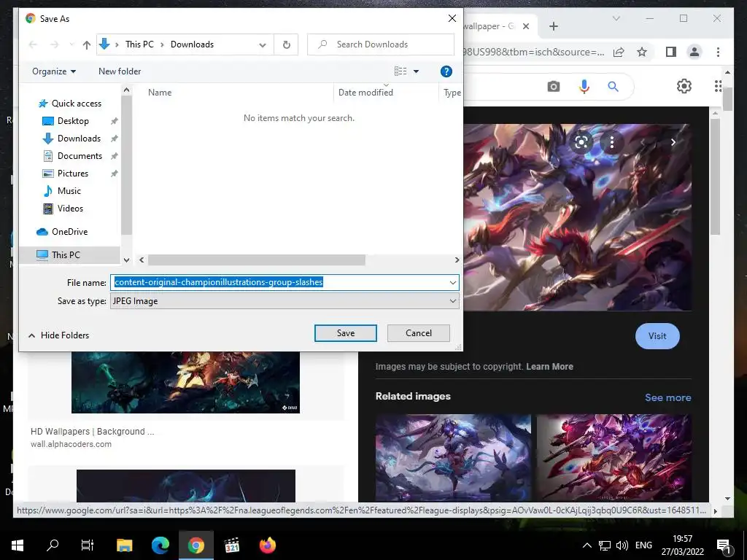Image resolution: width=747 pixels, height=560 pixels.
Task: Launch Firefox from the taskbar
Action: pyautogui.click(x=267, y=545)
